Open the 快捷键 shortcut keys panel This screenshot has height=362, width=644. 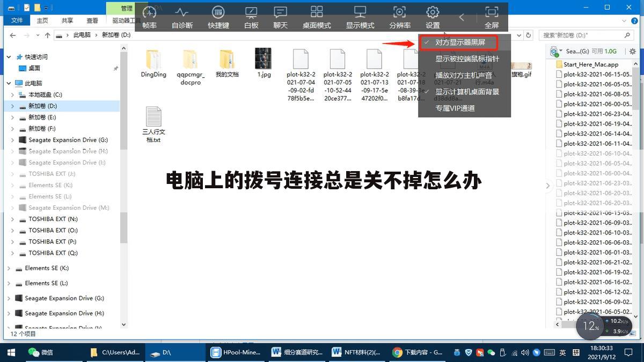pos(218,16)
